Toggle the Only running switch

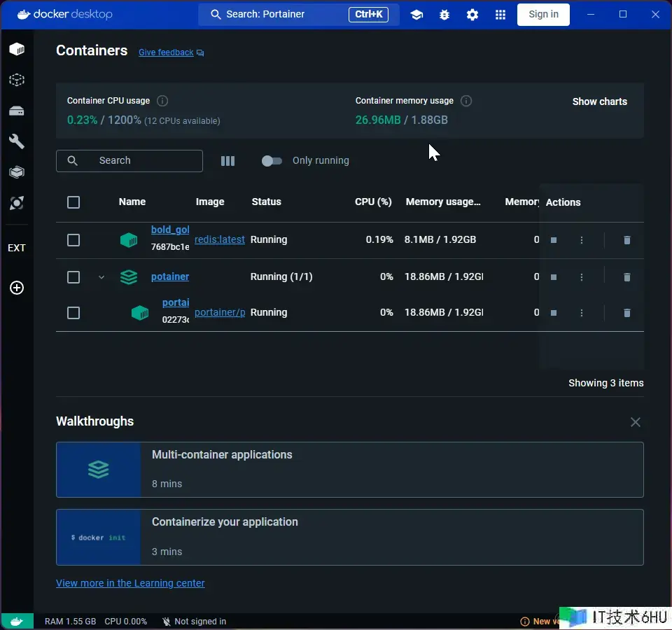272,161
